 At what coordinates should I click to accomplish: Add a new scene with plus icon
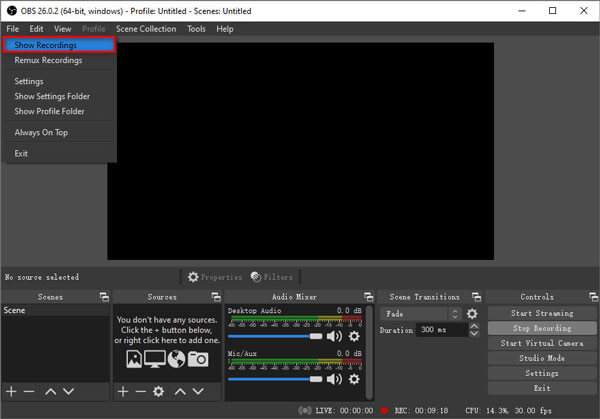click(11, 391)
